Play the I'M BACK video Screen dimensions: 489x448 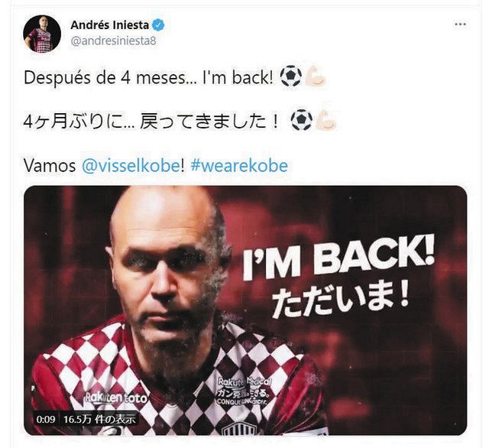(x=245, y=310)
